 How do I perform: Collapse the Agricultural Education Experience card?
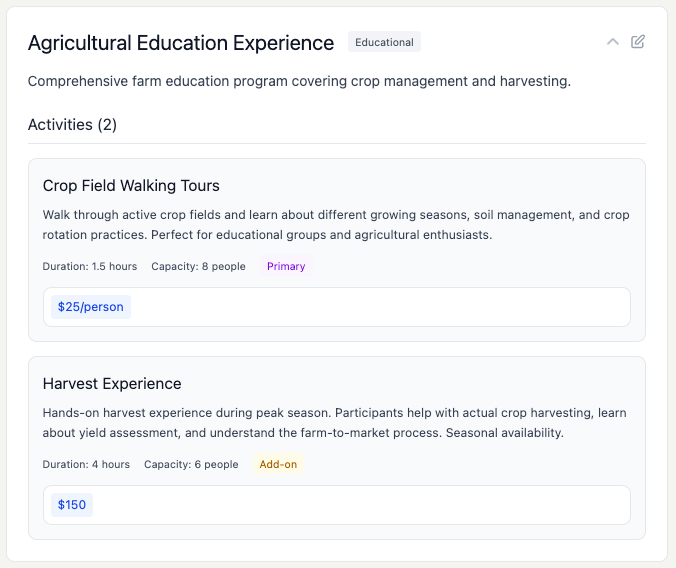(x=613, y=42)
